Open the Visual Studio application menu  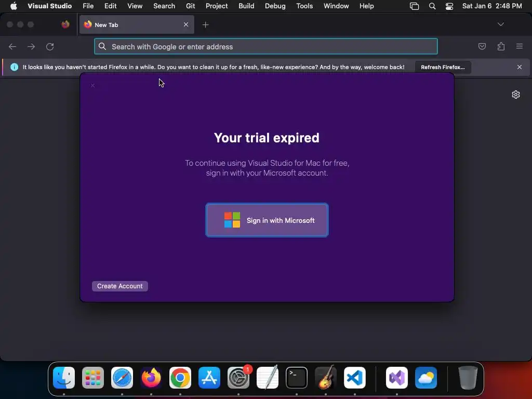click(49, 6)
